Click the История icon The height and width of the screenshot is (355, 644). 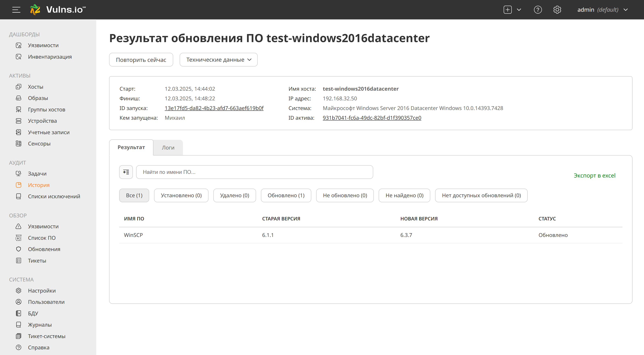click(19, 185)
